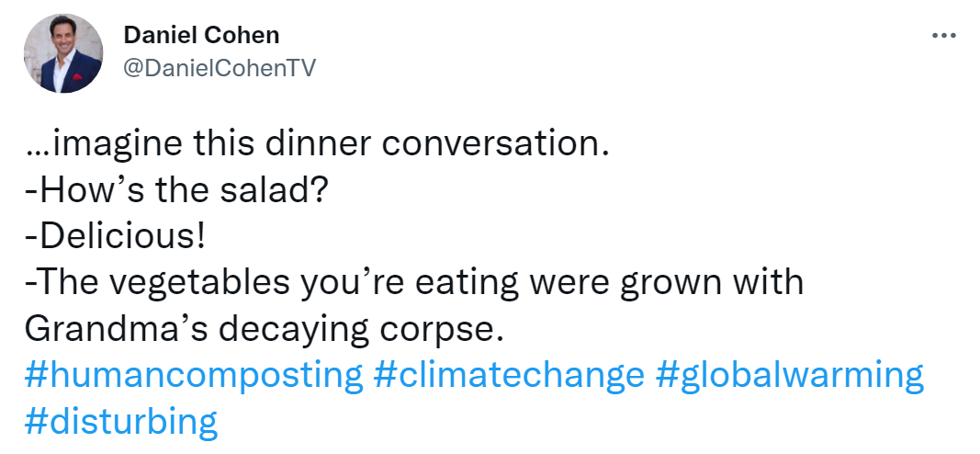This screenshot has height=454, width=980.
Task: Open the Daniel Cohen display name link
Action: (x=201, y=36)
